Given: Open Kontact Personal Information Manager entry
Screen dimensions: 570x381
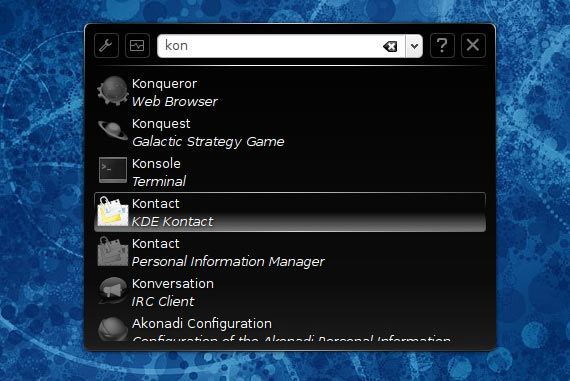Looking at the screenshot, I should (290, 252).
